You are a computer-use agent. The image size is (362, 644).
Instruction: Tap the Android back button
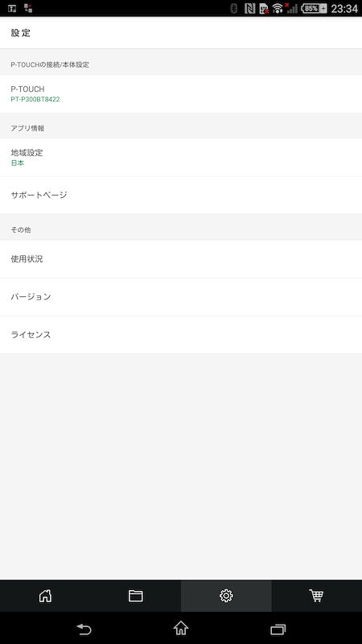pyautogui.click(x=84, y=629)
